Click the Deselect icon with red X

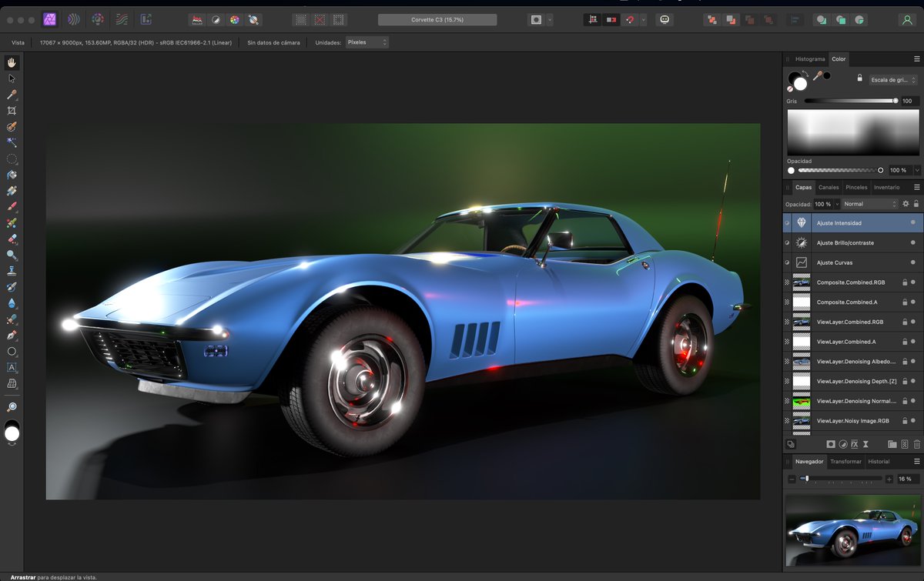320,19
